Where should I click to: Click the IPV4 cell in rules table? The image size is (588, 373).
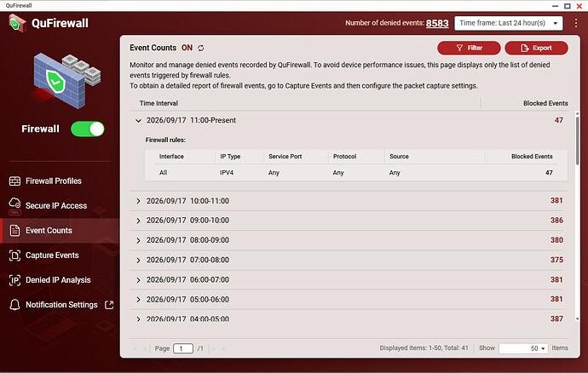click(227, 173)
